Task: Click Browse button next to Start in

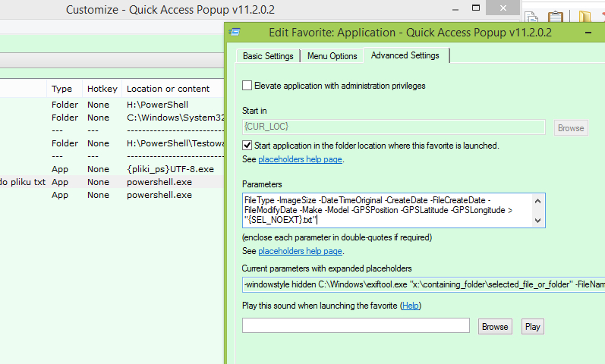Action: click(x=571, y=128)
